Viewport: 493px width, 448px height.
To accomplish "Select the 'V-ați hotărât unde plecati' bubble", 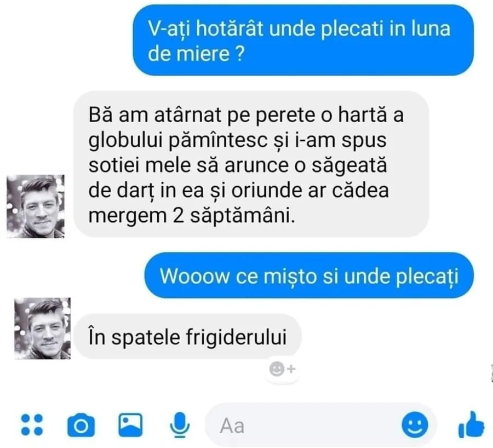I will click(x=303, y=40).
